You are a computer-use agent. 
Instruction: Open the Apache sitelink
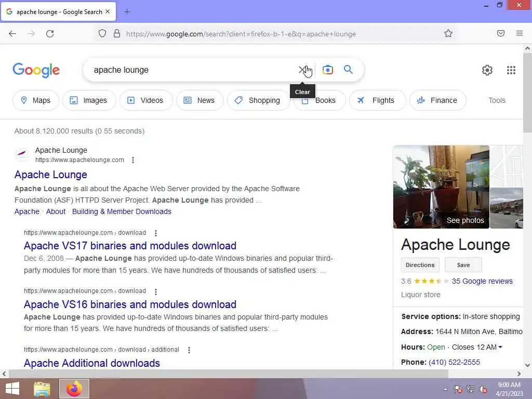(27, 211)
